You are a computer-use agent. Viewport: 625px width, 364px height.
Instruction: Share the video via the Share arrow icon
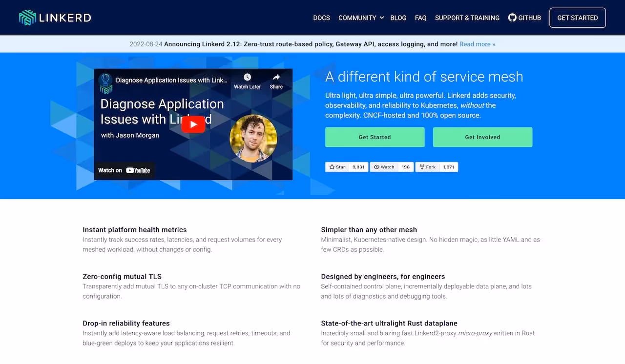pyautogui.click(x=276, y=76)
